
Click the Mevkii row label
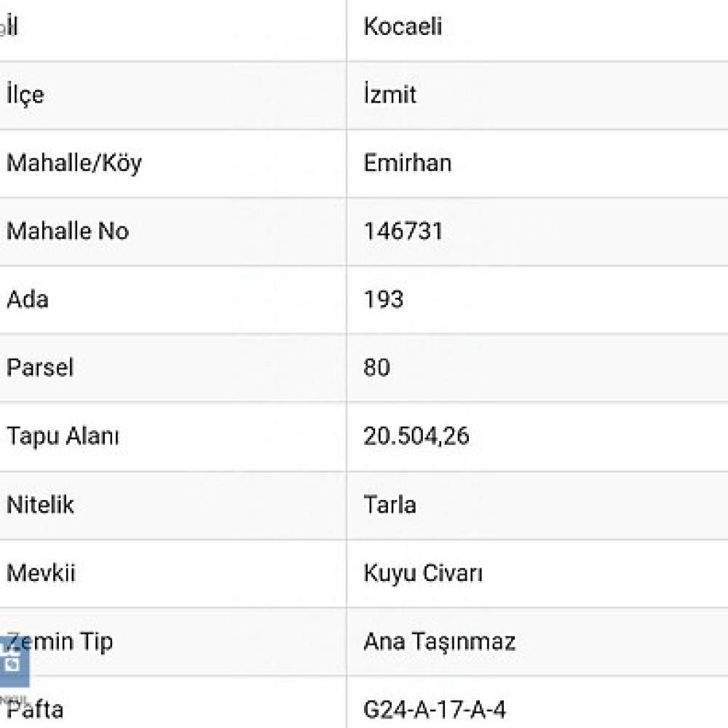click(40, 573)
